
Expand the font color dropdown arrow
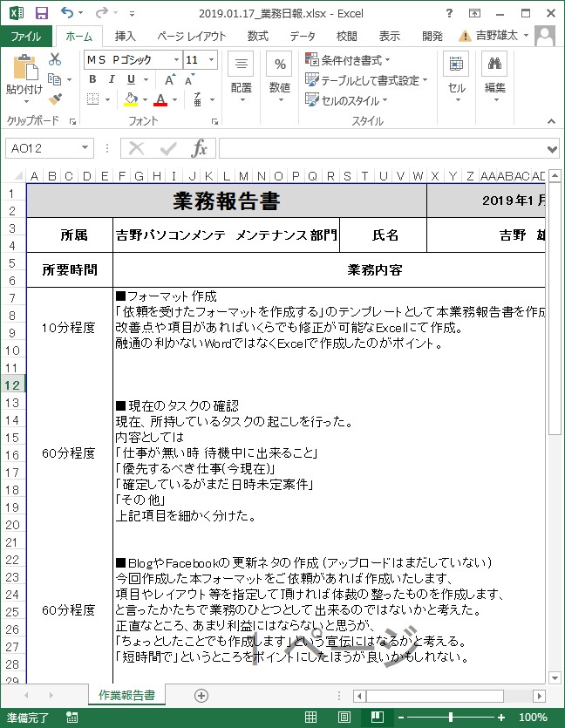(174, 99)
